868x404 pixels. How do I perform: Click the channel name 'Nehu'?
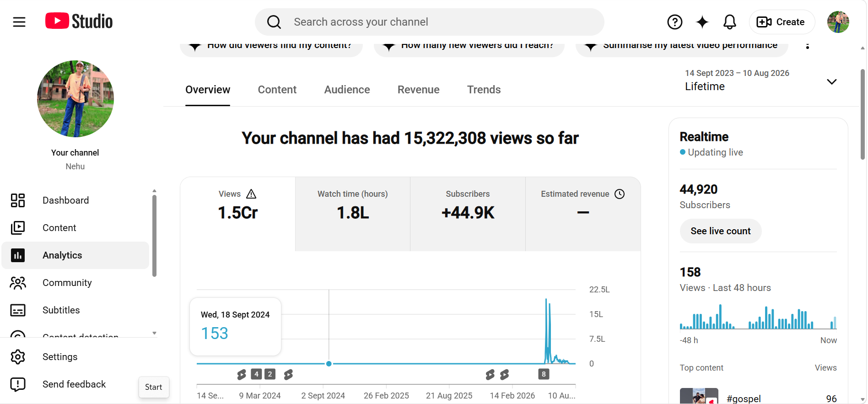click(75, 167)
